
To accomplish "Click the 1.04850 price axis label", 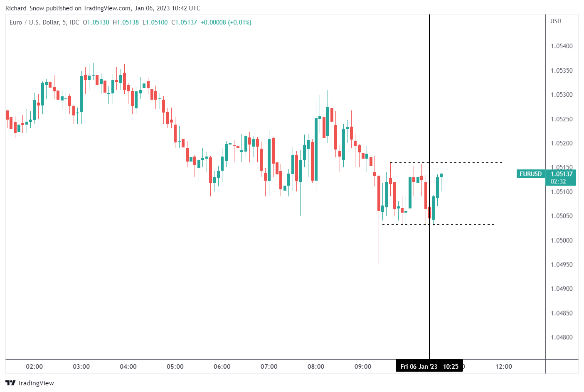I will coord(562,313).
